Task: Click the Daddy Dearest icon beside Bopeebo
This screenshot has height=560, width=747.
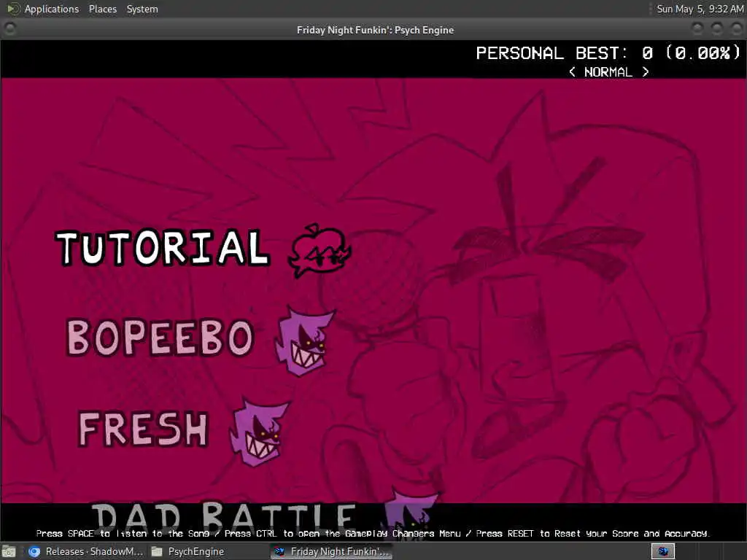Action: (304, 341)
